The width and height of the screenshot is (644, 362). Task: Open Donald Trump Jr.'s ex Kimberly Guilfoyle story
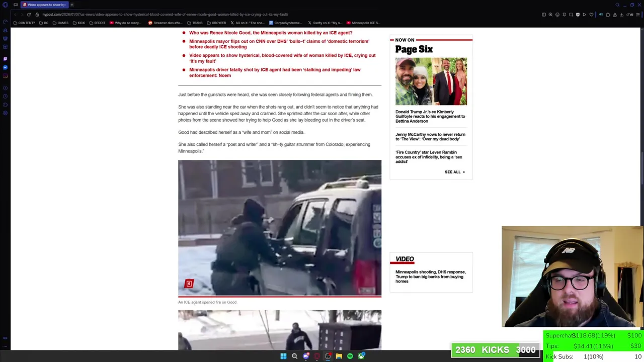[x=430, y=116]
